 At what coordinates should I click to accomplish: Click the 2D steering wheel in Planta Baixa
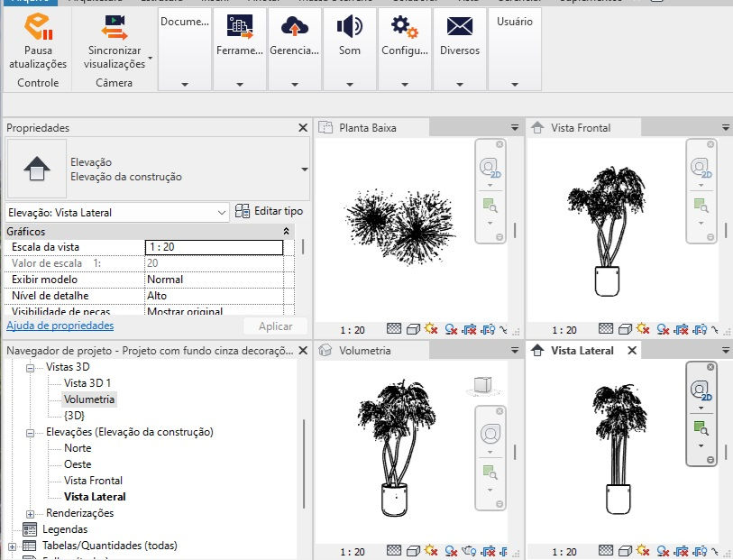click(x=490, y=168)
